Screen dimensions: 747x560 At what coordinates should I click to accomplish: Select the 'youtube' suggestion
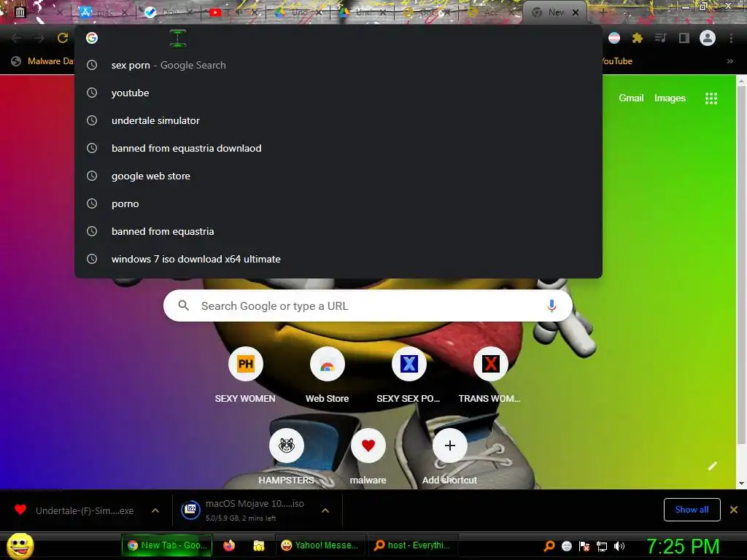point(338,93)
